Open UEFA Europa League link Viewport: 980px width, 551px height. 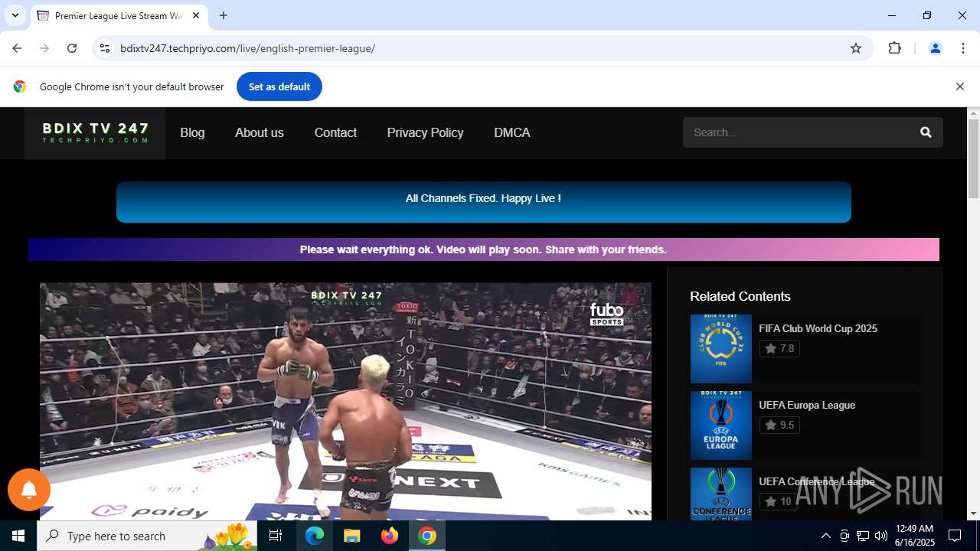point(807,405)
